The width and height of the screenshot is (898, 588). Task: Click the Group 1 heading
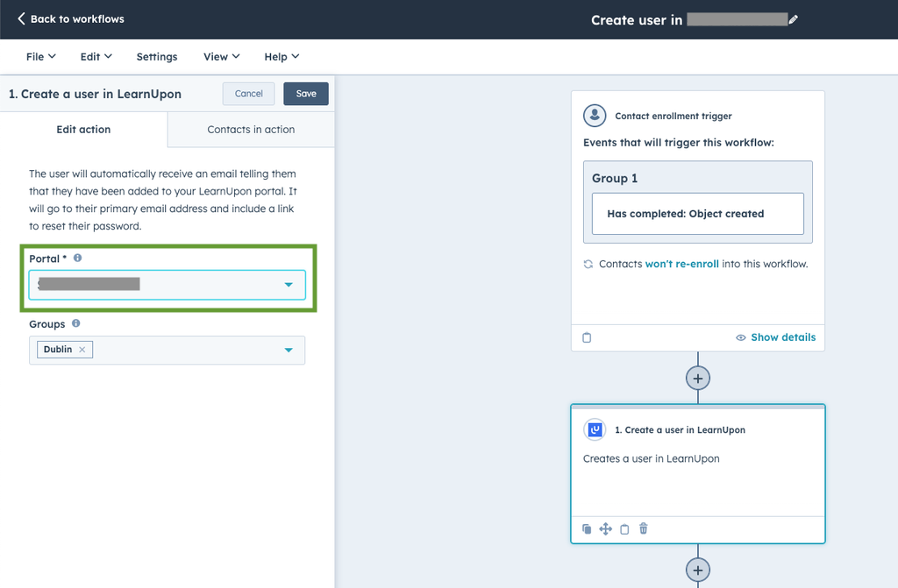click(x=615, y=178)
